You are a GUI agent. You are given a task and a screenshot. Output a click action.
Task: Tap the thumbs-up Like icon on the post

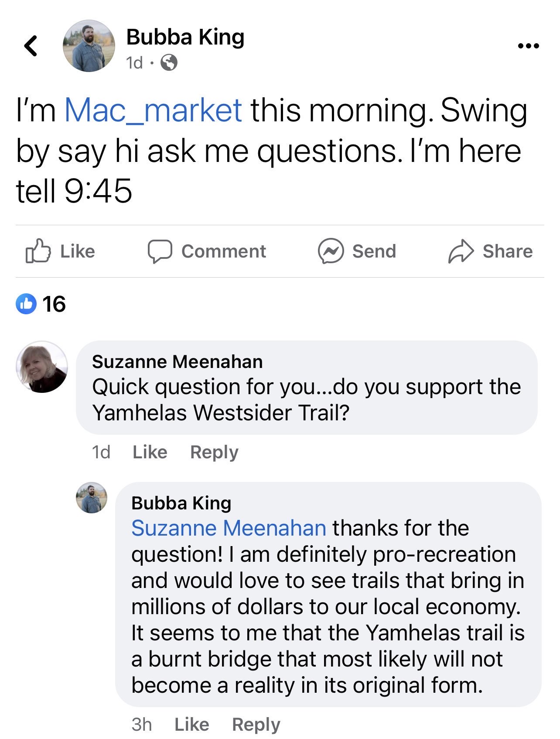38,251
